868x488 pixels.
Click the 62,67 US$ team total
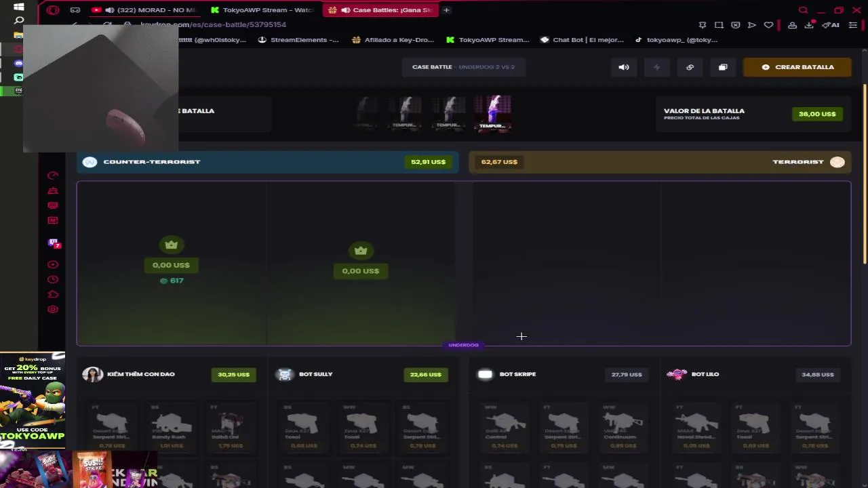pyautogui.click(x=499, y=162)
